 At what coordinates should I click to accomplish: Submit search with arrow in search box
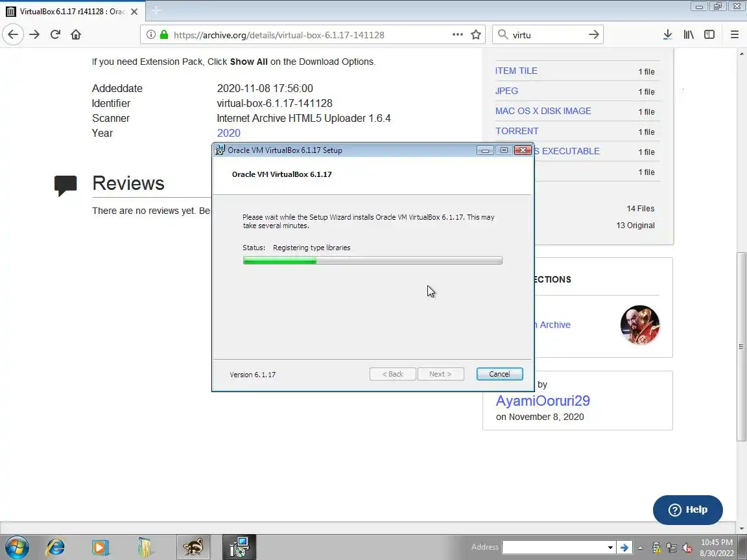(x=593, y=34)
